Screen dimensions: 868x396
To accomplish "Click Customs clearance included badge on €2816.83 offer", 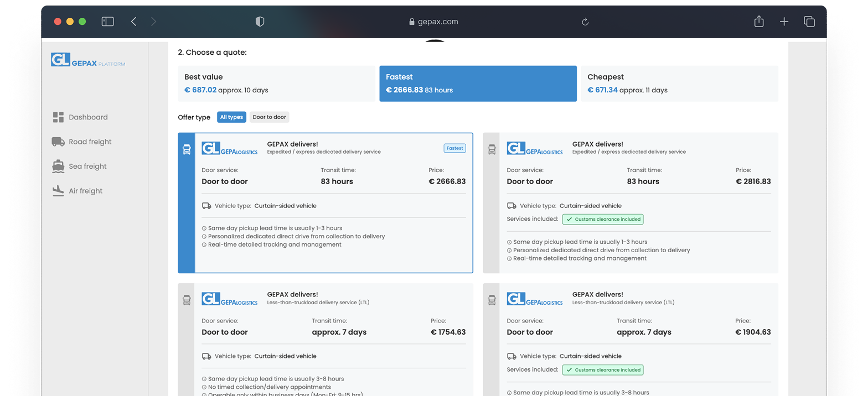I will [603, 220].
